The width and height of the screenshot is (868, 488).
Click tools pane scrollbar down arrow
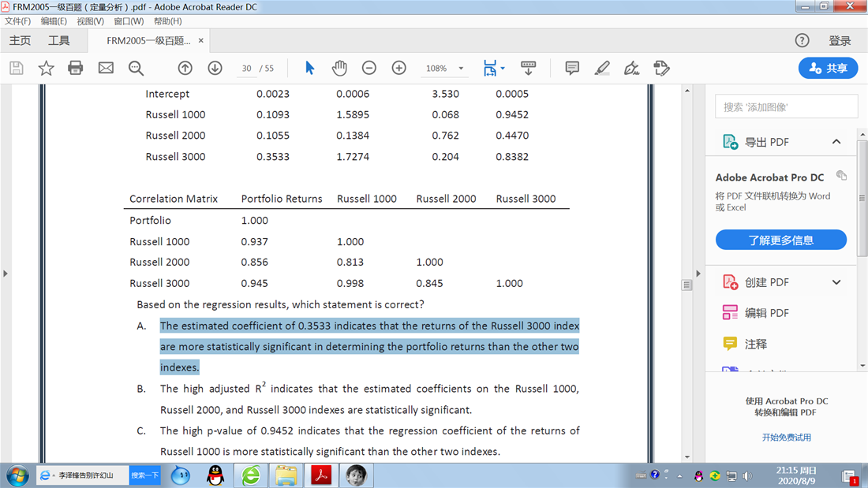point(862,366)
